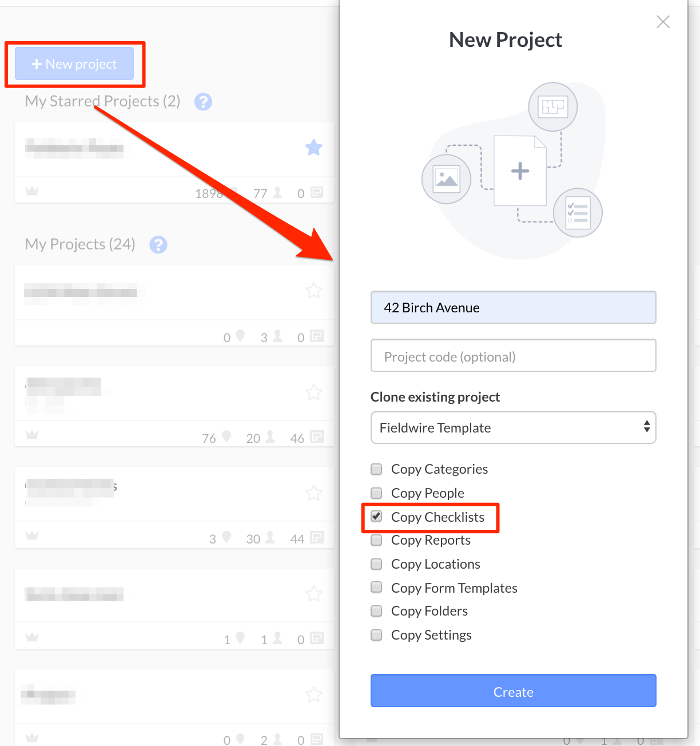
Task: Click the Create button
Action: (x=513, y=691)
